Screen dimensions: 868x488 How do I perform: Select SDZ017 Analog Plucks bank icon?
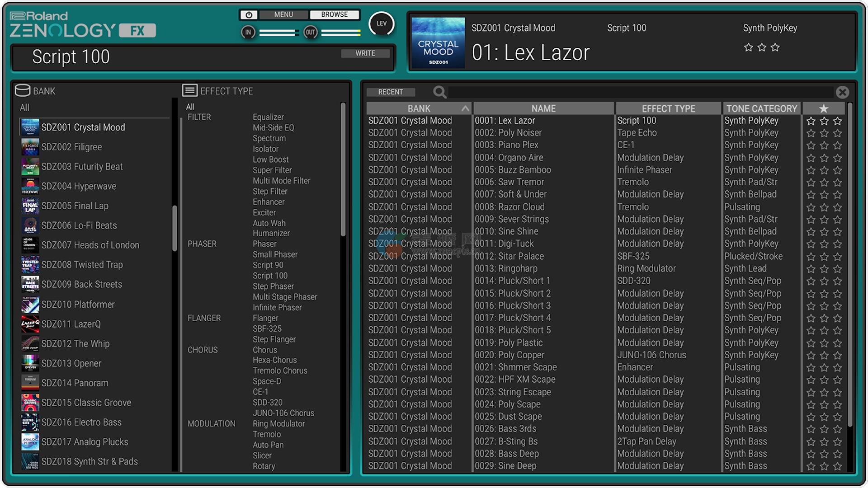30,442
